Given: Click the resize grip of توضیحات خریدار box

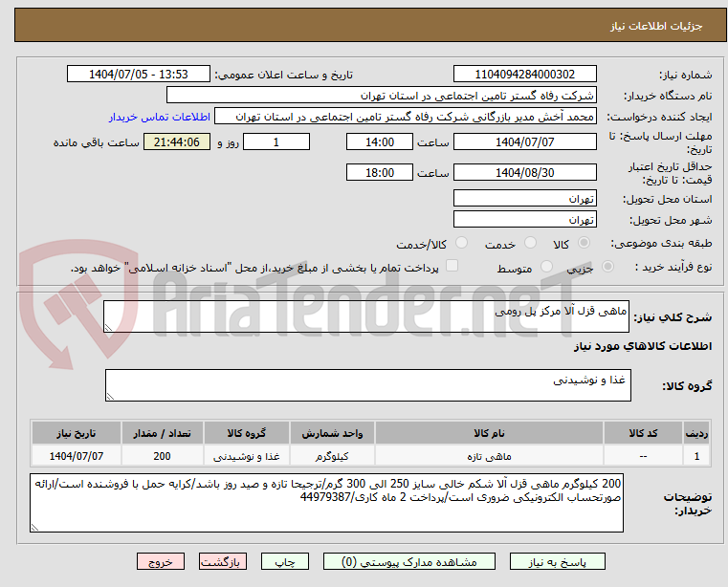Looking at the screenshot, I should [34, 527].
